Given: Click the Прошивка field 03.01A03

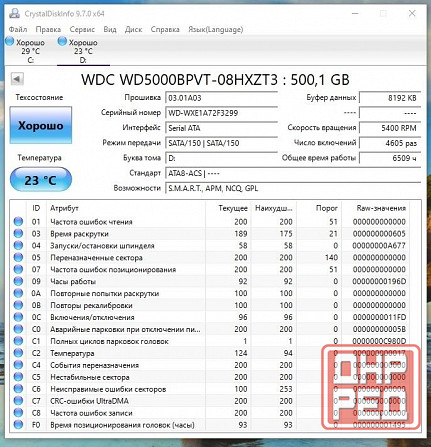Looking at the screenshot, I should [x=222, y=98].
